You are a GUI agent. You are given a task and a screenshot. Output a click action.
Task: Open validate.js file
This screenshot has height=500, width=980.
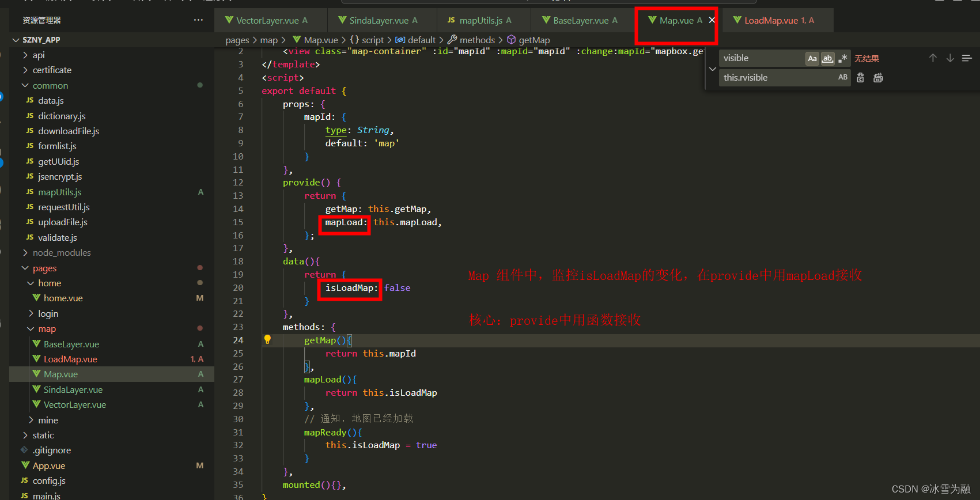tap(58, 238)
